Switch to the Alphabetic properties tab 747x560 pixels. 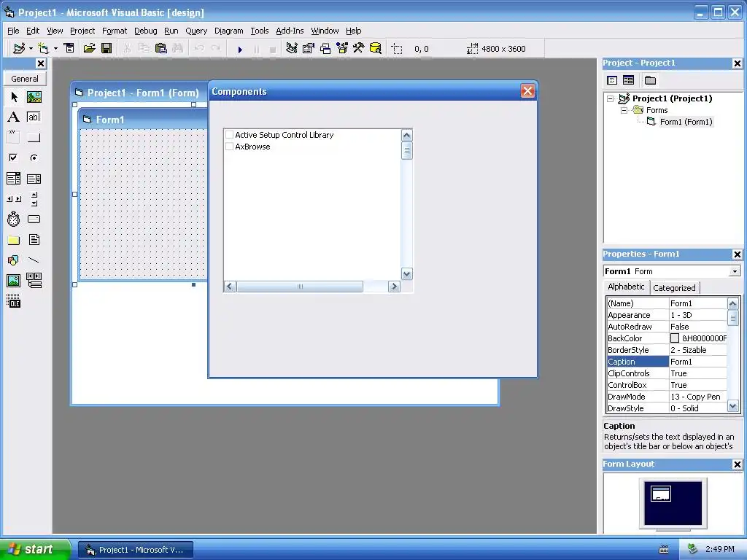pyautogui.click(x=626, y=287)
